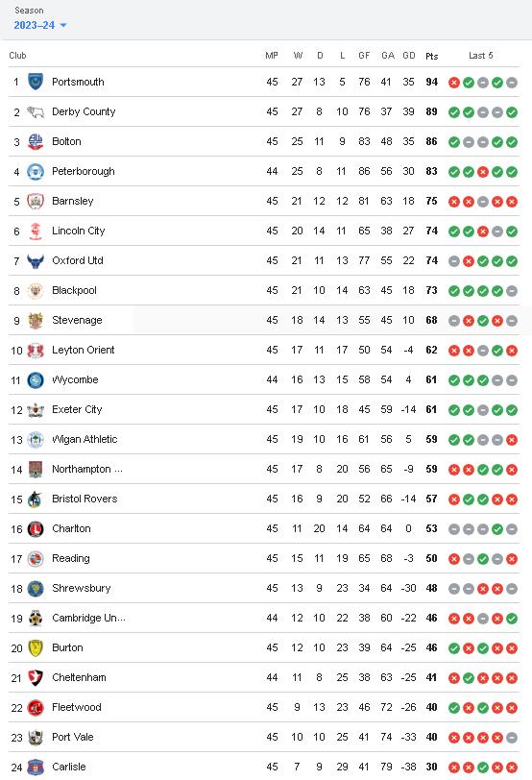Open the Peterborough team link
Viewport: 532px width, 780px height.
point(83,171)
